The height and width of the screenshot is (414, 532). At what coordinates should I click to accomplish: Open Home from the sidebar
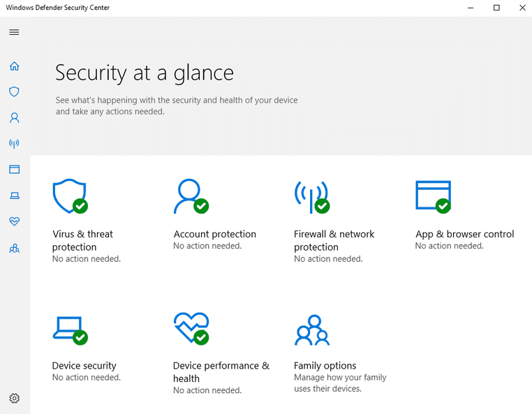[14, 66]
